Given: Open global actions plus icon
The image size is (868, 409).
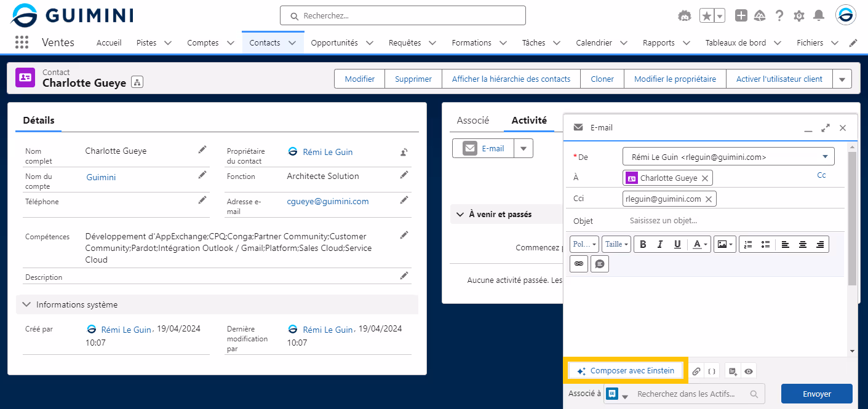Looking at the screenshot, I should click(741, 15).
